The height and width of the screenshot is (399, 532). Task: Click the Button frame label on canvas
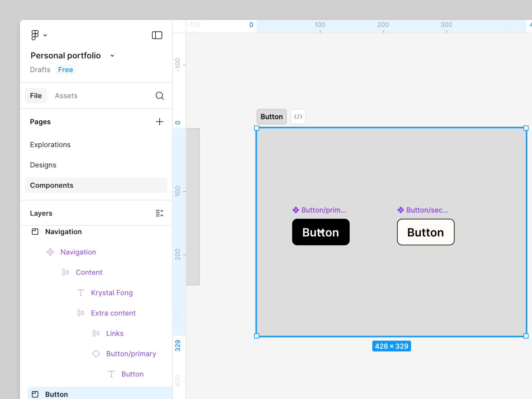point(271,117)
